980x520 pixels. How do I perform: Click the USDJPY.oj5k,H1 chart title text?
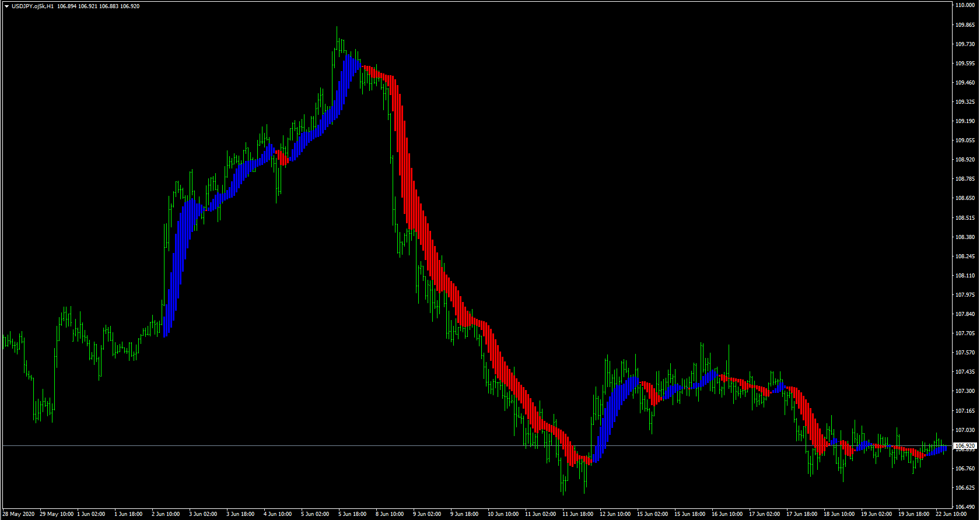click(x=33, y=6)
